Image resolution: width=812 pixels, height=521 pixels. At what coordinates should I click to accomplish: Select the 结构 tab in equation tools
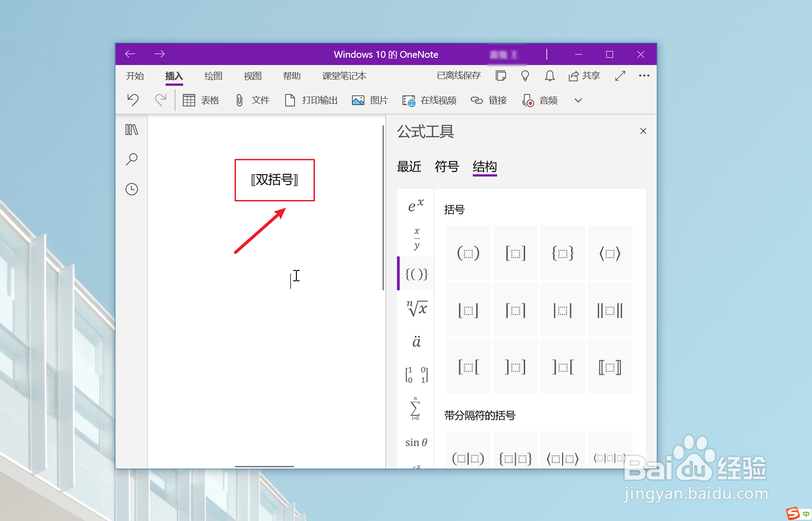pos(485,167)
